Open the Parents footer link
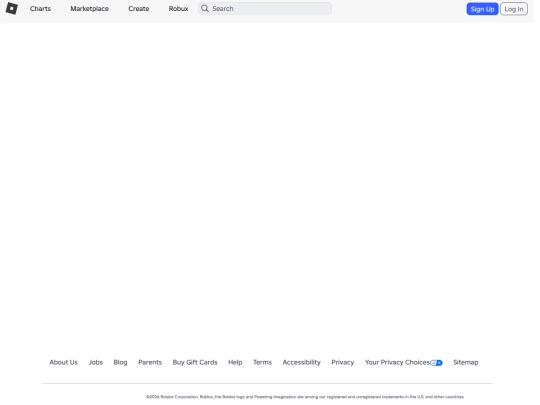Viewport: 540px width, 405px height. [x=150, y=362]
